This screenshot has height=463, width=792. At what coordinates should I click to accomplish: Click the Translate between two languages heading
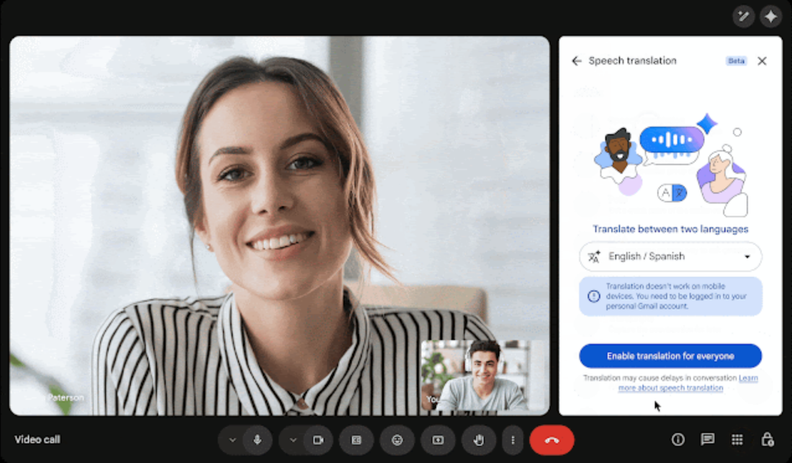[670, 229]
